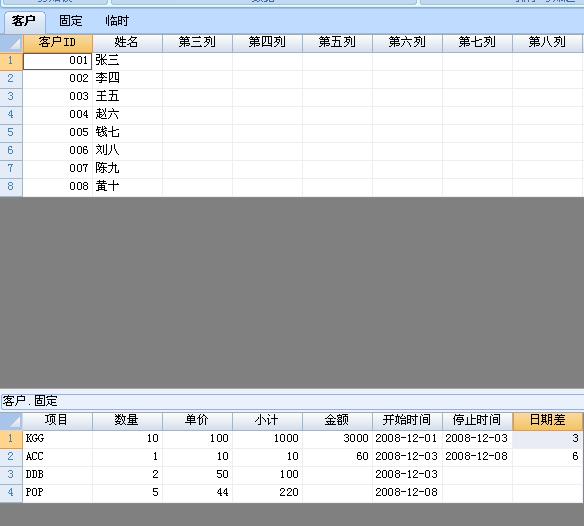Click the 开始时间 column header
Viewport: 584px width, 526px height.
click(407, 421)
